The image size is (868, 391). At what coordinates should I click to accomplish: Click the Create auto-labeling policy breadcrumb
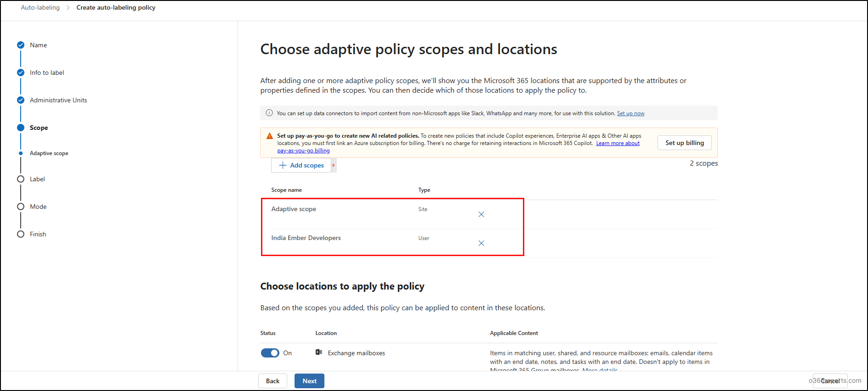(116, 7)
